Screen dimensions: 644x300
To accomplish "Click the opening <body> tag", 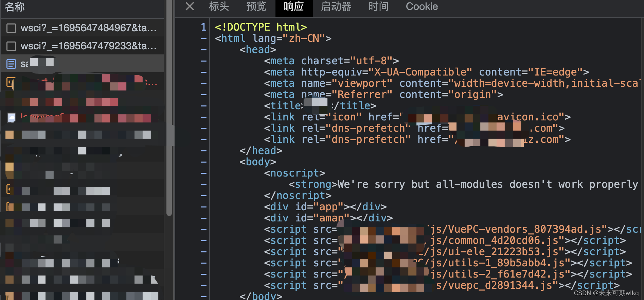I will click(x=258, y=162).
